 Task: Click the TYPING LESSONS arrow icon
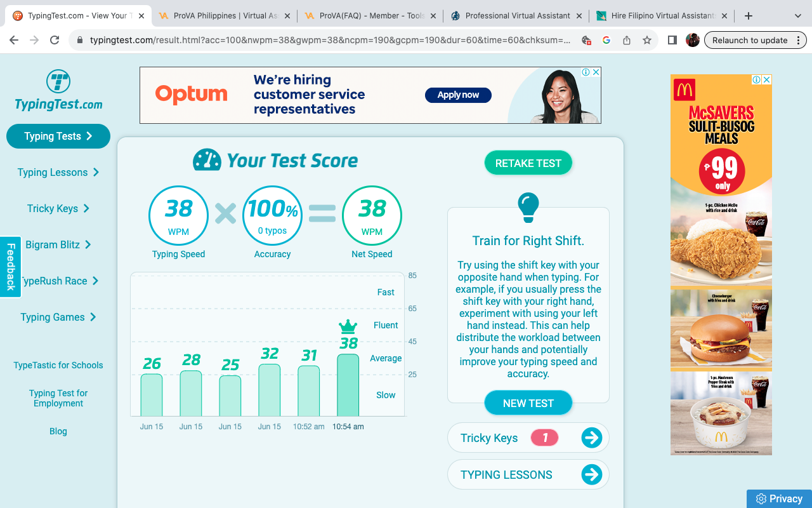591,474
